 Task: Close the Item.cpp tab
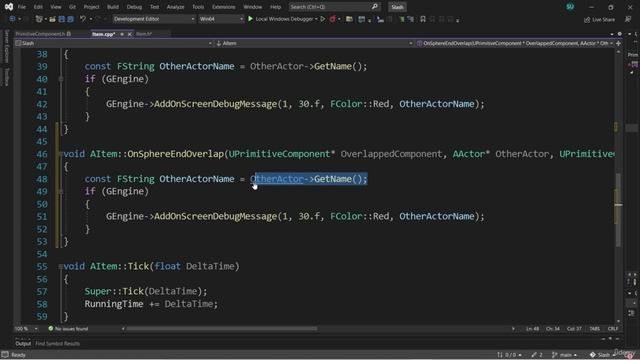point(129,34)
